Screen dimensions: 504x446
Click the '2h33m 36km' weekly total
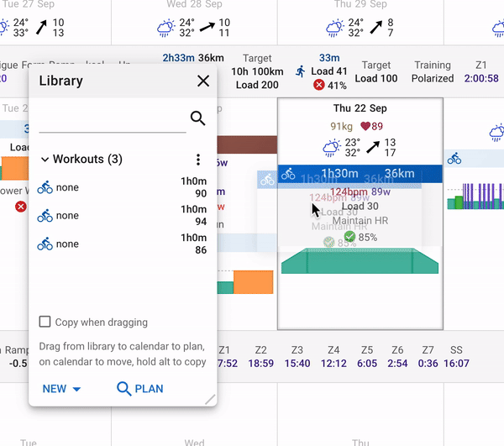point(193,58)
